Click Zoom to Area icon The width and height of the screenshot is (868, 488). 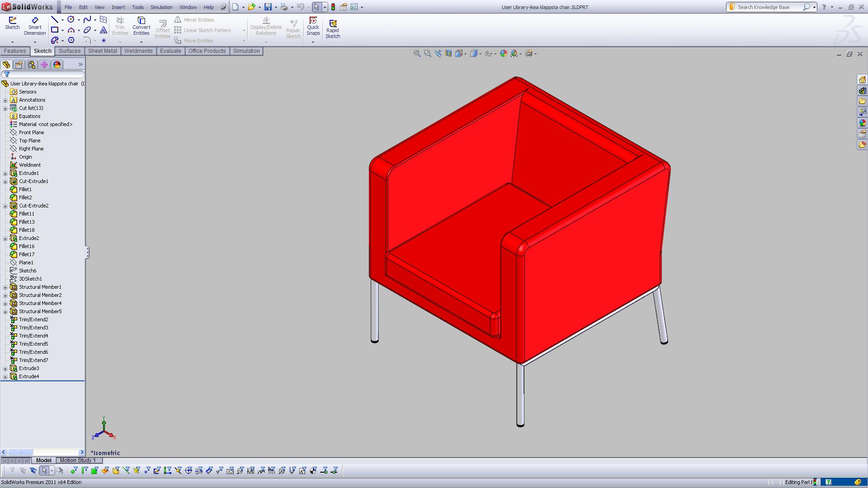coord(427,53)
